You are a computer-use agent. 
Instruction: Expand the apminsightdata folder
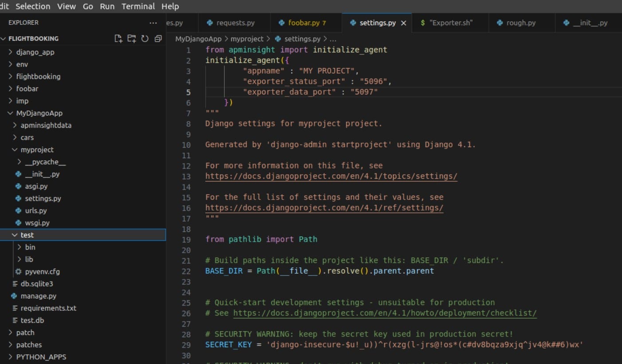(x=15, y=125)
